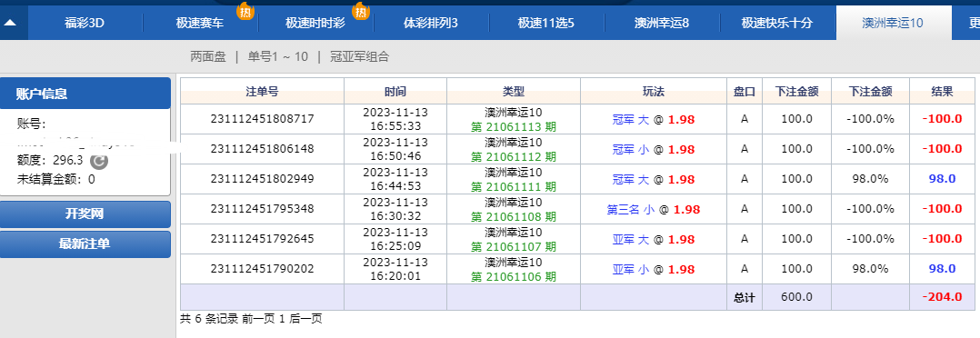This screenshot has height=338, width=980.
Task: Click the period text 第 21061106 期
Action: point(513,276)
